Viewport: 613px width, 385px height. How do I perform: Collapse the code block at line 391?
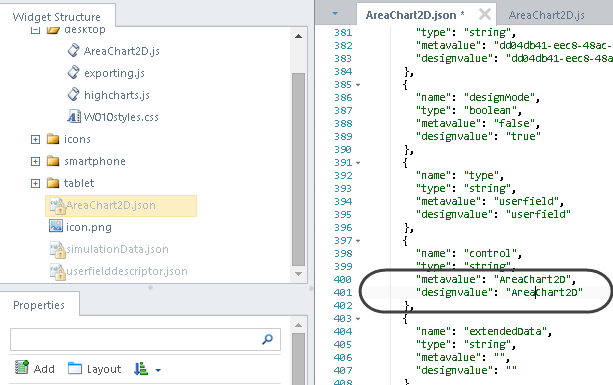[x=358, y=163]
